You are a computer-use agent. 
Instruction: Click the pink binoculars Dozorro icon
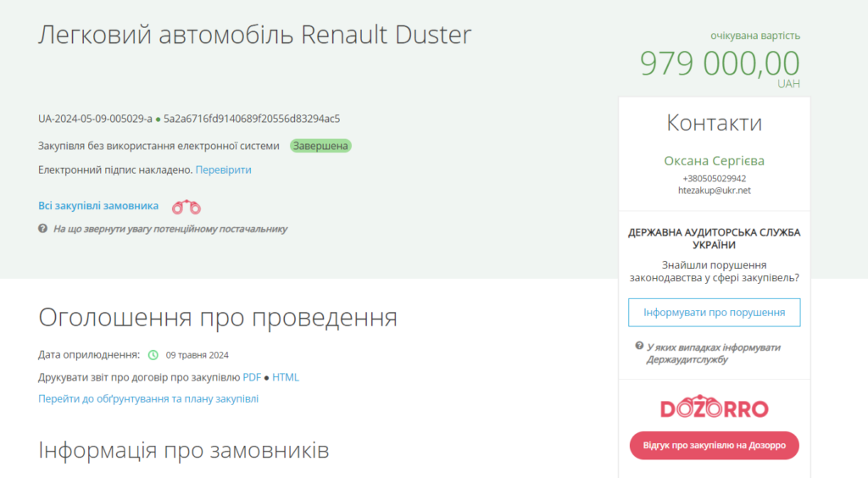(186, 207)
